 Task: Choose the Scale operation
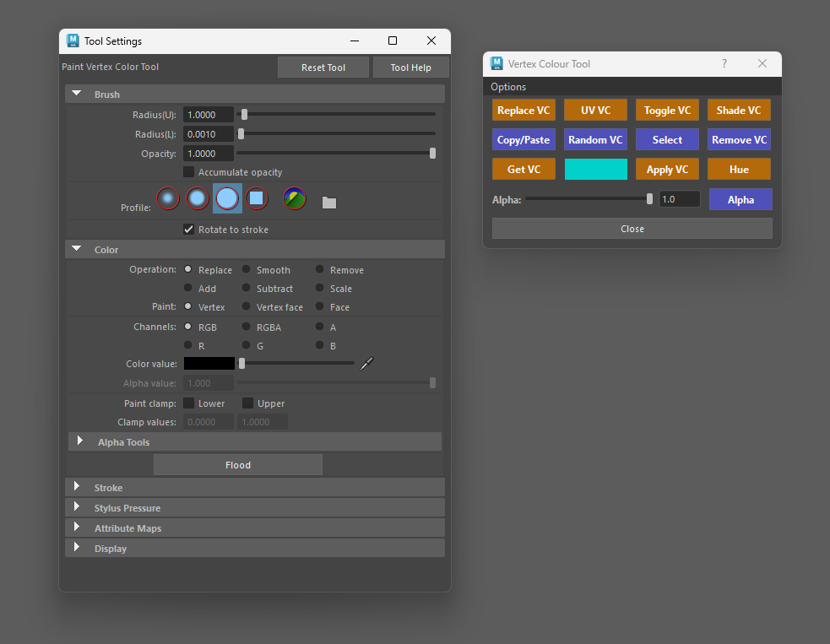(320, 288)
